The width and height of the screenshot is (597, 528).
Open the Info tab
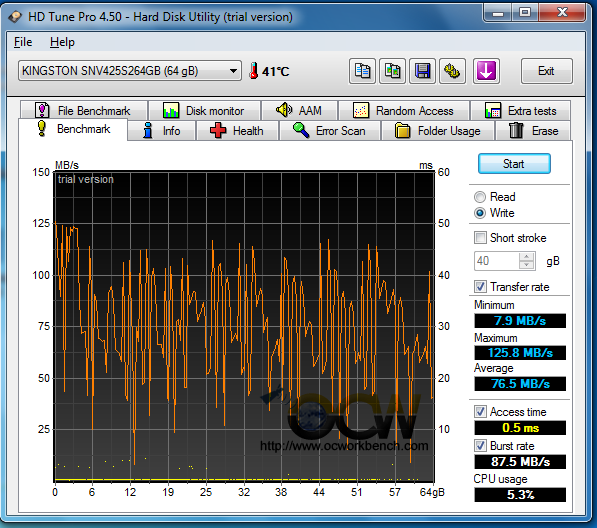coord(162,131)
